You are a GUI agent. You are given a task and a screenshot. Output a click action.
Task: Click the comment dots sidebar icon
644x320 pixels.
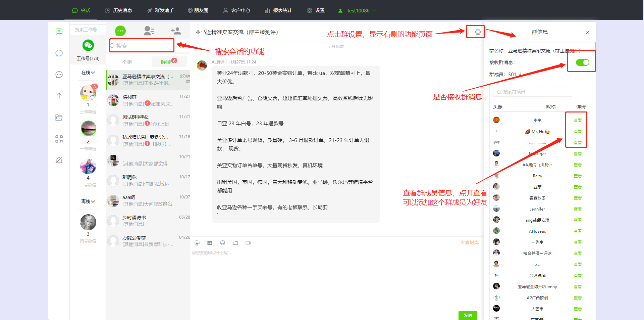pos(59,75)
